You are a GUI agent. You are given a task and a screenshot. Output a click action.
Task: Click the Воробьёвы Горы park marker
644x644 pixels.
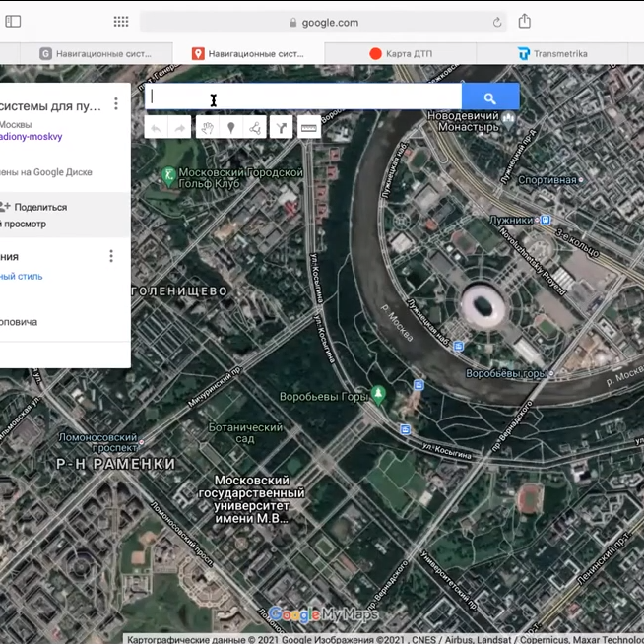click(x=378, y=395)
